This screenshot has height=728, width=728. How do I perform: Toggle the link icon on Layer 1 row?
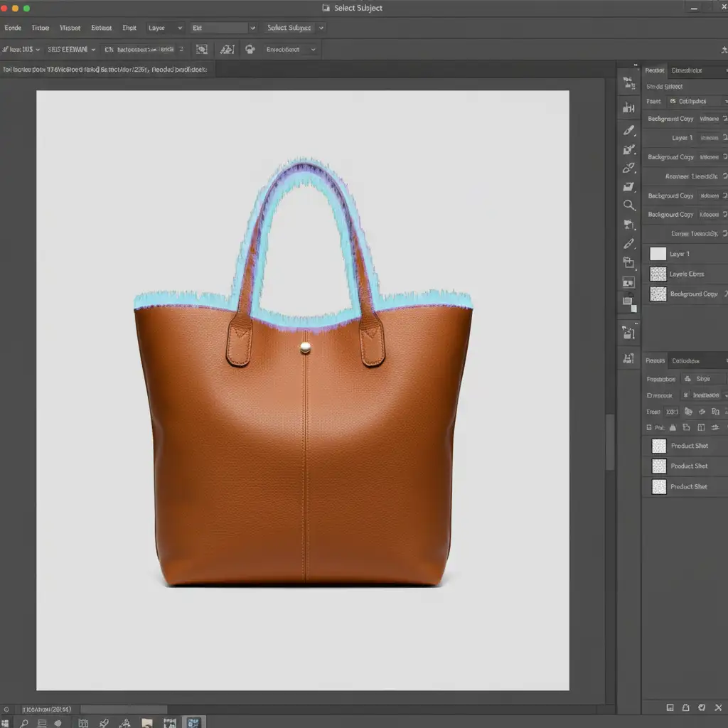click(x=724, y=138)
